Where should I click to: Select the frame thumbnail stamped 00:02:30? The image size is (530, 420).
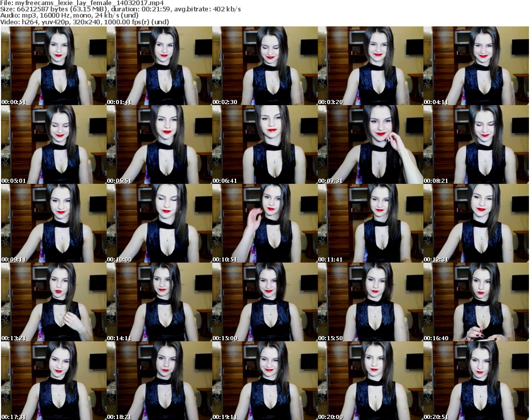(x=264, y=66)
